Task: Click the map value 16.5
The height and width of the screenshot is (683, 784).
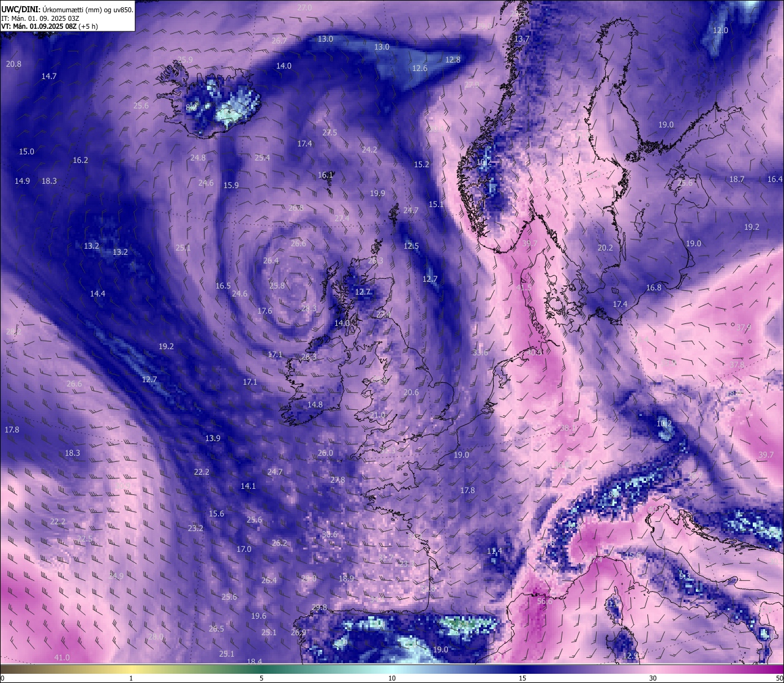Action: (223, 285)
